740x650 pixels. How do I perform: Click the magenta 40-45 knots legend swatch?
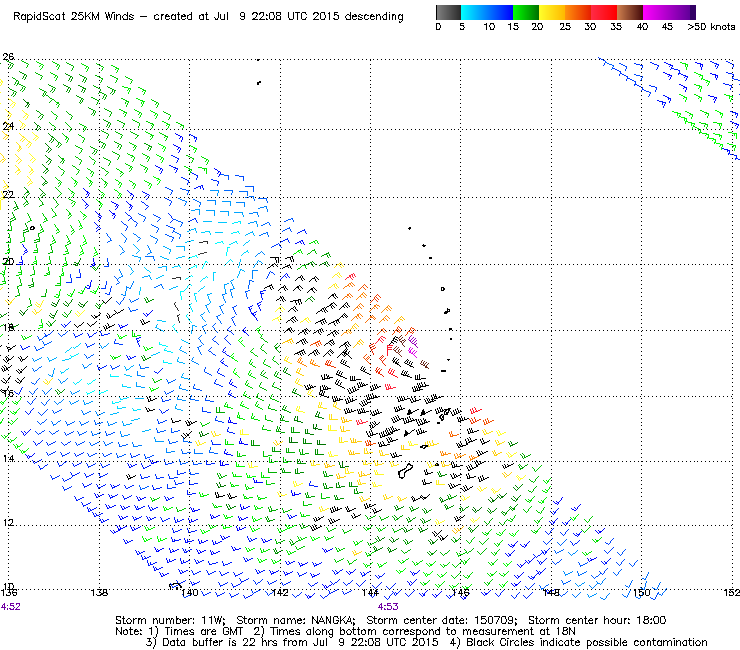pyautogui.click(x=656, y=12)
